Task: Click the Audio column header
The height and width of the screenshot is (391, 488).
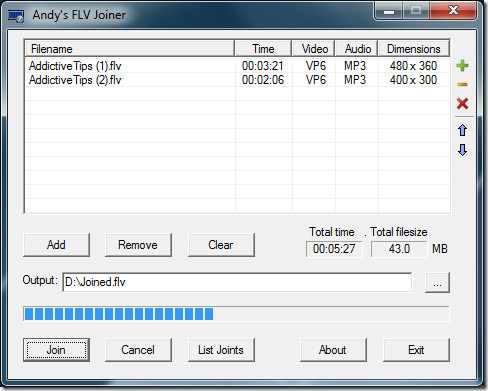Action: (x=356, y=49)
